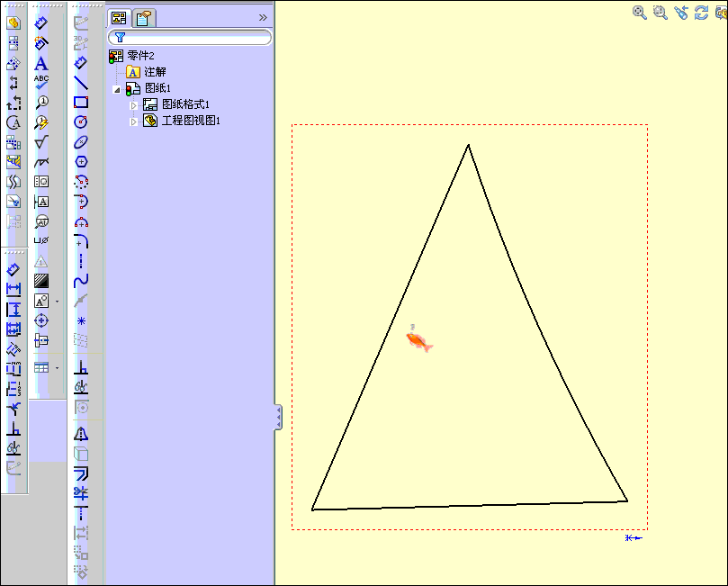Click the Previous View icon
The height and width of the screenshot is (586, 728).
[x=680, y=13]
